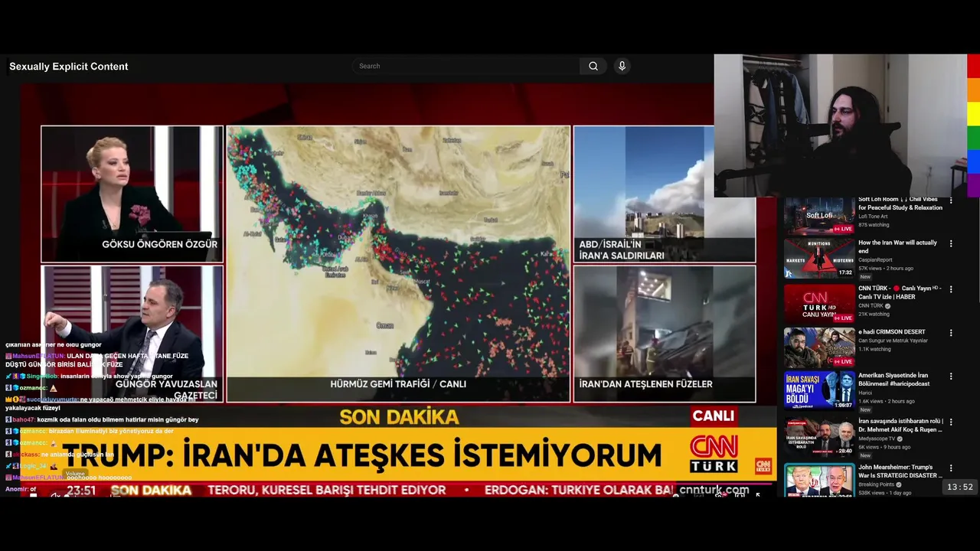Open 'Amerikan Siyasetinde İran Bölünmesi' title
The image size is (980, 551).
894,380
